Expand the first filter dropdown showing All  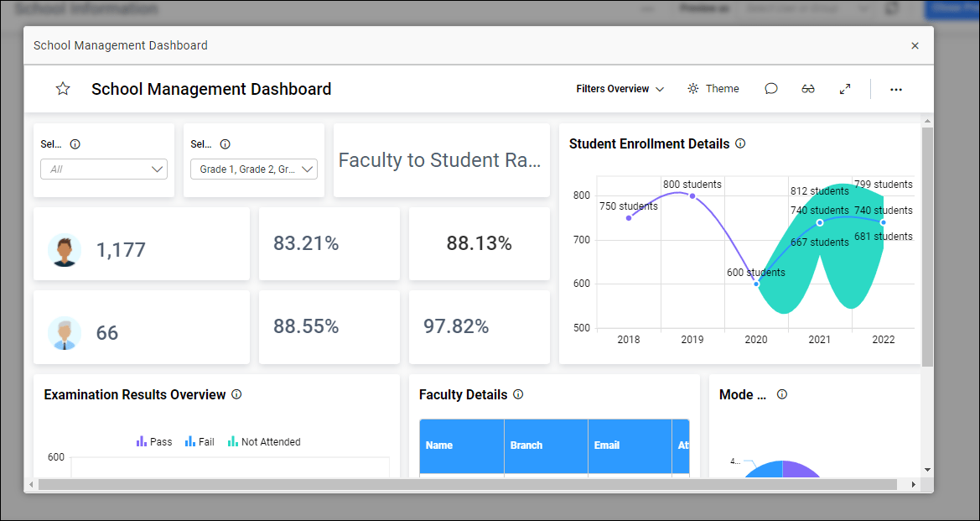pyautogui.click(x=104, y=169)
